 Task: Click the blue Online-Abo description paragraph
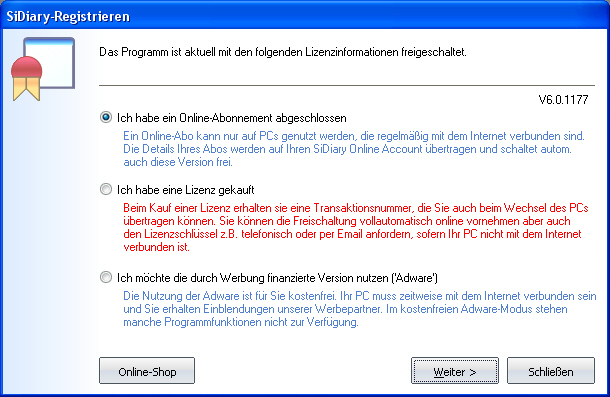[x=354, y=149]
